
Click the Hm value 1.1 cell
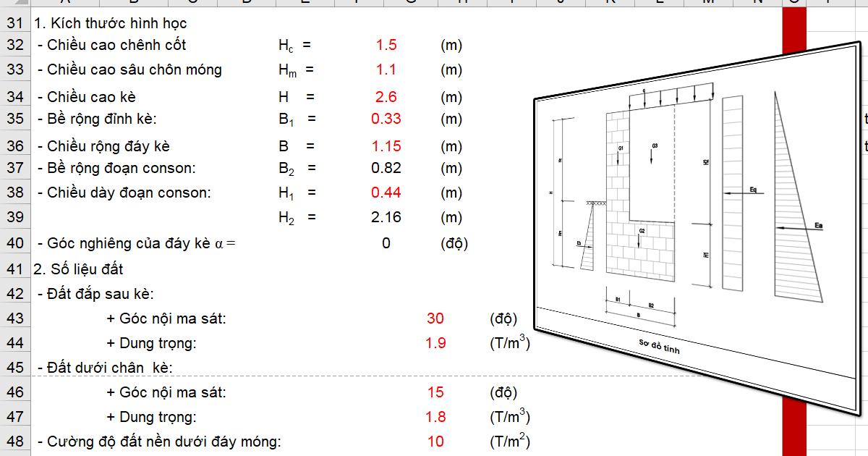point(386,70)
